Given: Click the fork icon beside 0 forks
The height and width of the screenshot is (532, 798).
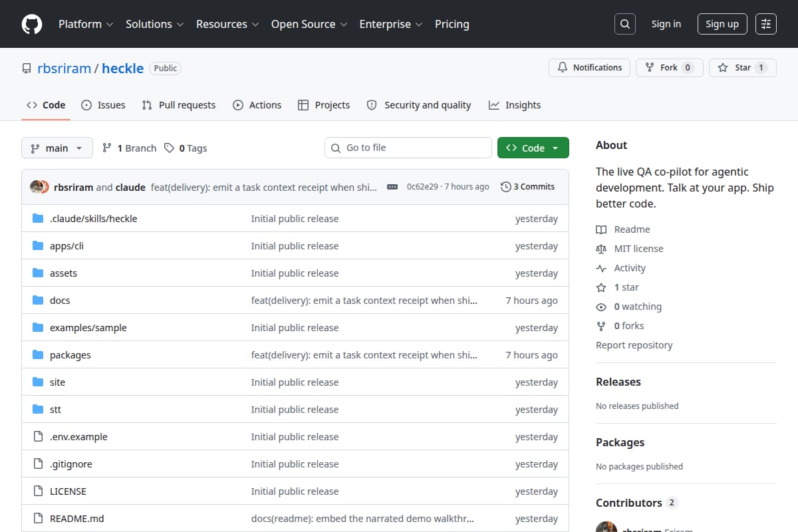Looking at the screenshot, I should click(x=601, y=326).
